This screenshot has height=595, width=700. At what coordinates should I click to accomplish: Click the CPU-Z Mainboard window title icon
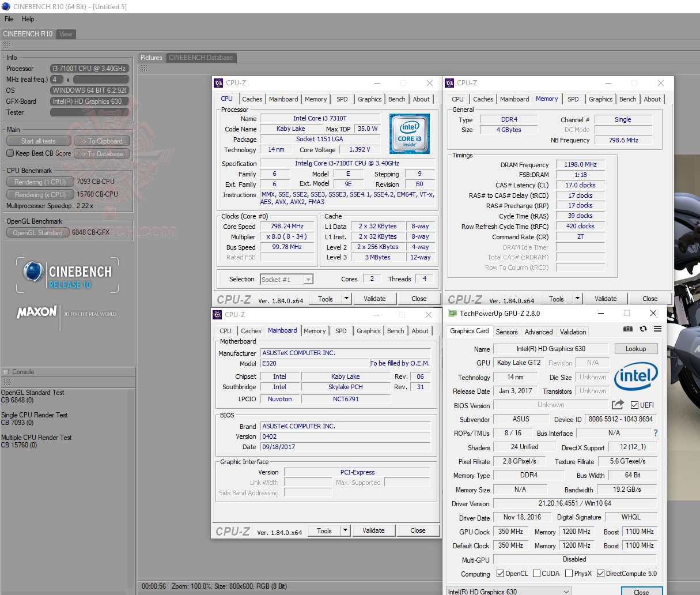click(x=217, y=315)
